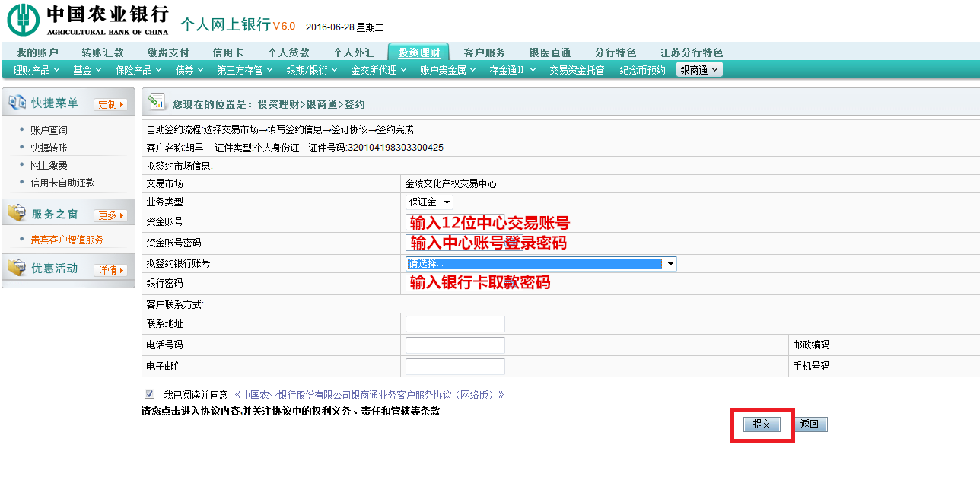Screen dimensions: 980x480
Task: Click the 服务之窗 panel icon
Action: (x=17, y=214)
